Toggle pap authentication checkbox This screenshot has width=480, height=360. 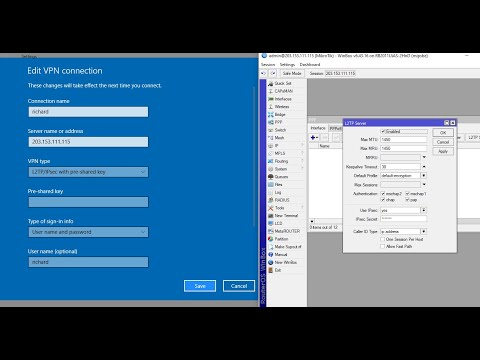tap(407, 200)
